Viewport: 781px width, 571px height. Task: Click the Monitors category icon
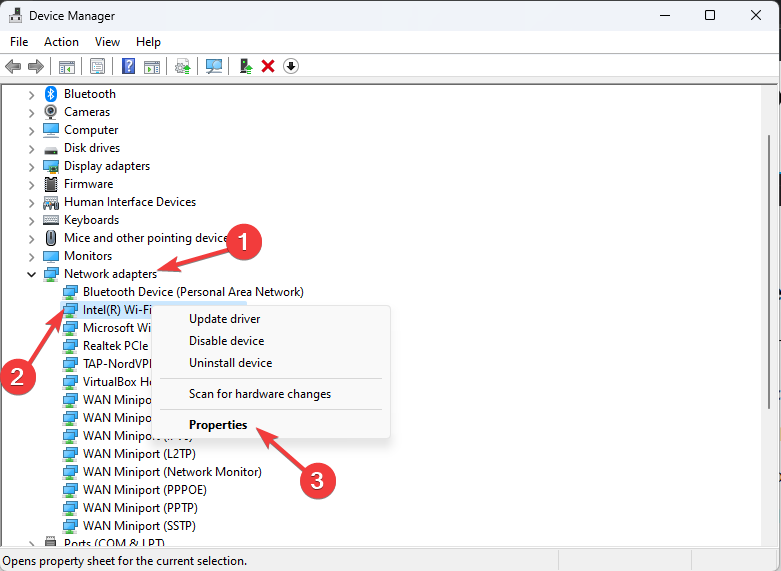click(x=51, y=256)
